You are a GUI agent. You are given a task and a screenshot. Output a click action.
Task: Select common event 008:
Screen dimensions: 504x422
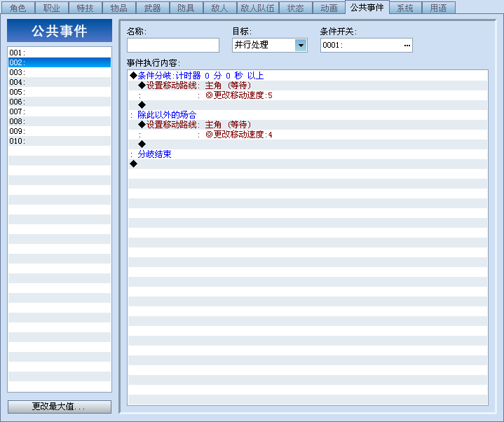60,121
